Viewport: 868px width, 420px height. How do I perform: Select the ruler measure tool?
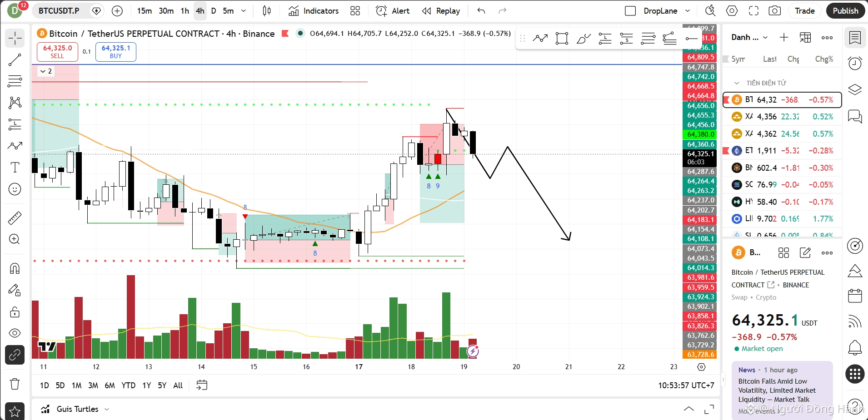pyautogui.click(x=15, y=218)
